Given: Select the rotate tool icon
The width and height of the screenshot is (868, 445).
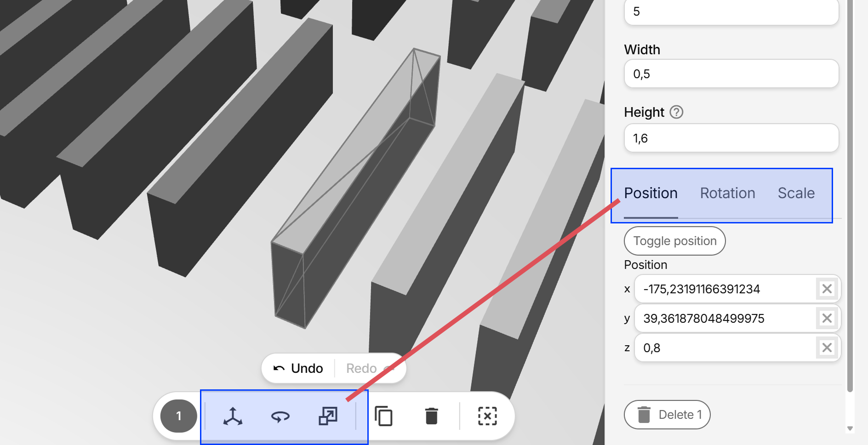Looking at the screenshot, I should click(x=280, y=416).
